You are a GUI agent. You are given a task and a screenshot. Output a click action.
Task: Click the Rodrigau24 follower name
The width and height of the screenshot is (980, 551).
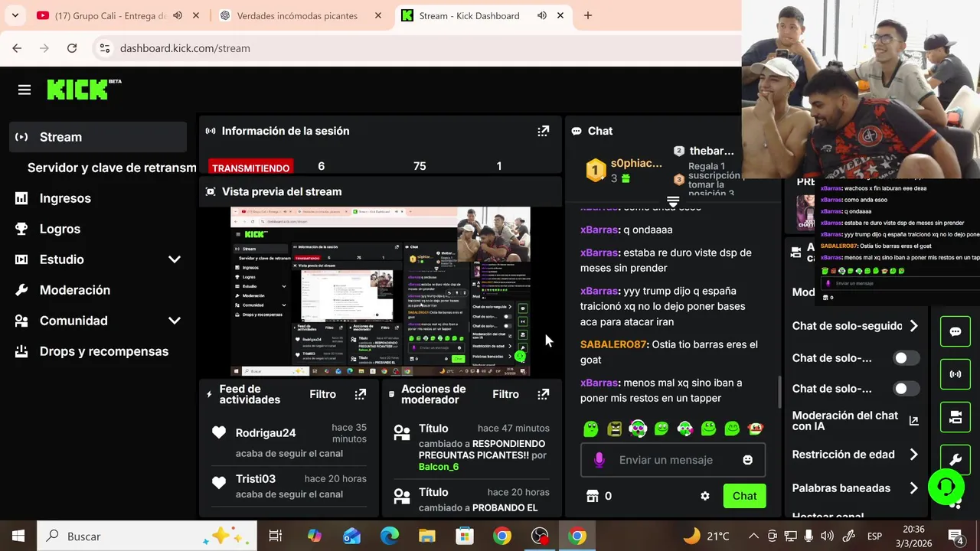[x=266, y=432]
